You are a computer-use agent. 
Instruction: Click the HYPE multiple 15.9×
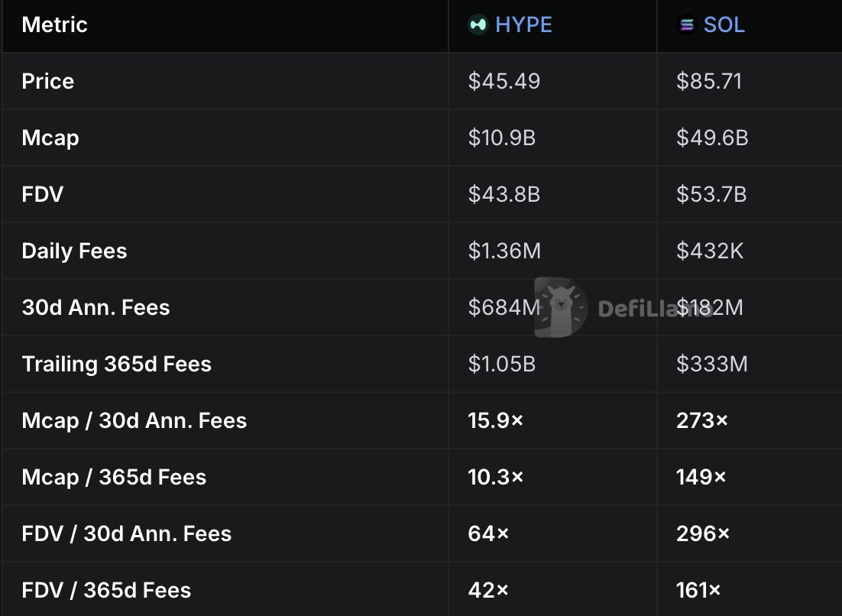point(495,420)
